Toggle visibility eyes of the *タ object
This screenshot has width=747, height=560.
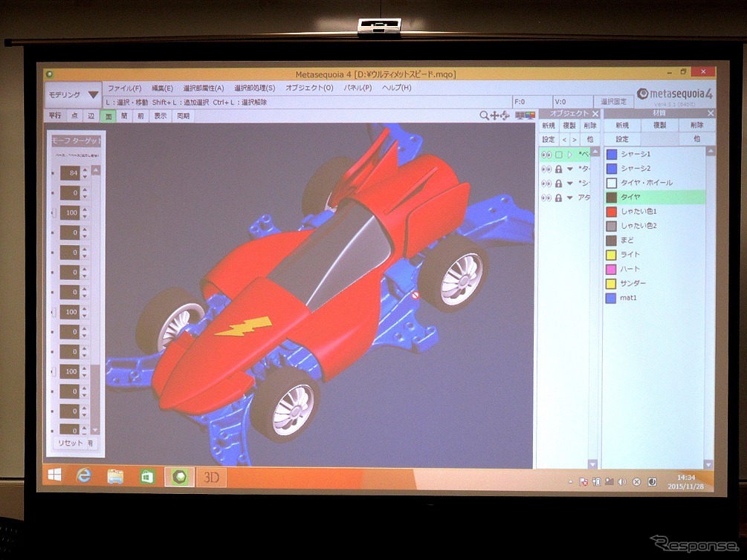click(x=546, y=169)
